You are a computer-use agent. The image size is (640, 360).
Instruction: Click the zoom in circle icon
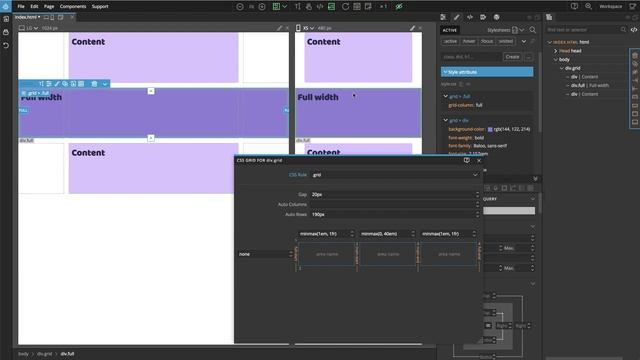pos(262,7)
